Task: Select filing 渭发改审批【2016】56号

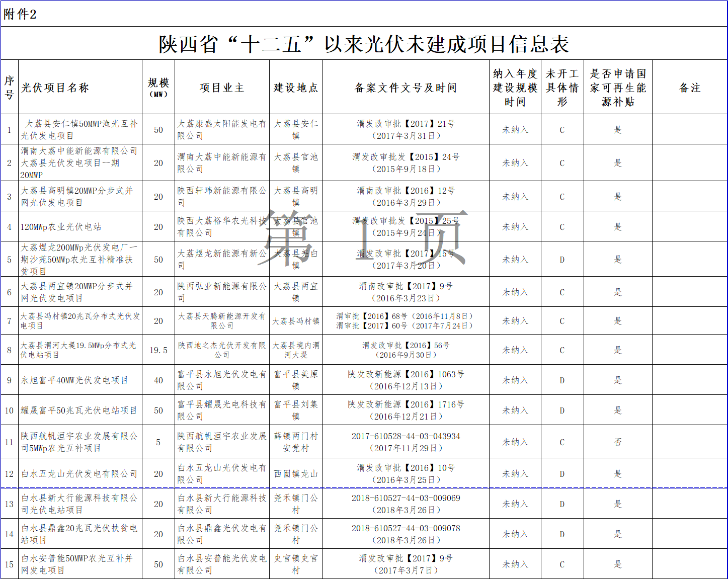Action: [406, 345]
